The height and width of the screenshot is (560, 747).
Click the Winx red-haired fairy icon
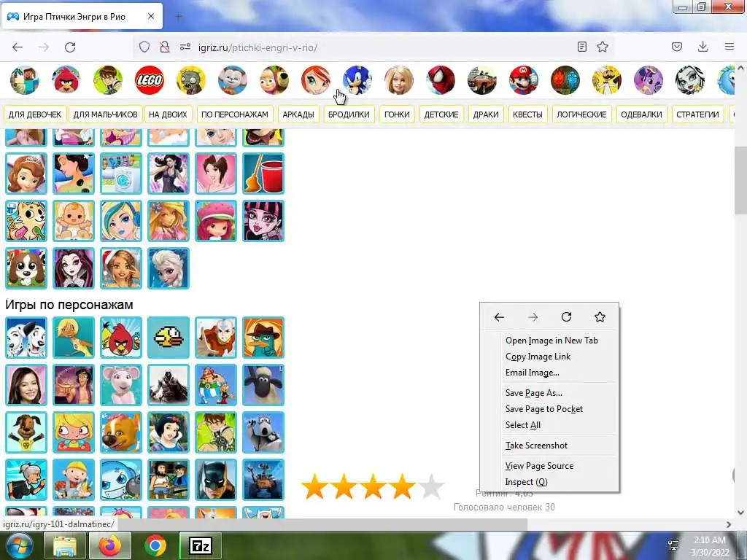tap(316, 80)
